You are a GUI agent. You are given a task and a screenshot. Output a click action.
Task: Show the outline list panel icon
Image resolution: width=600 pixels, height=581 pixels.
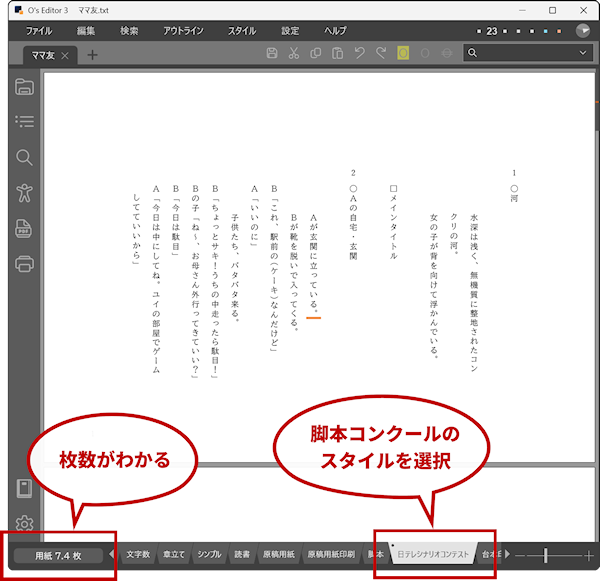(24, 122)
